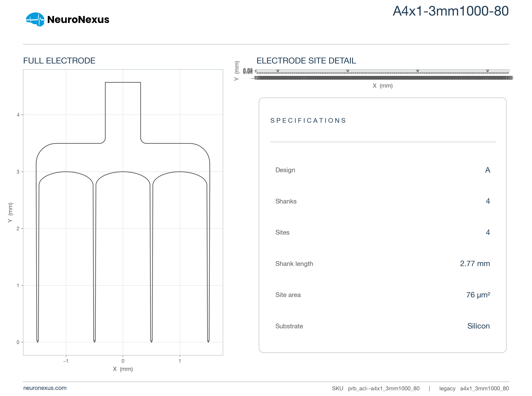Click the Substrate label

pyautogui.click(x=289, y=326)
